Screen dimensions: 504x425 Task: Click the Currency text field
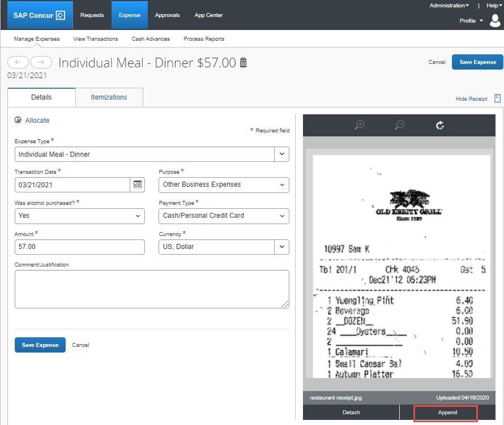point(217,247)
